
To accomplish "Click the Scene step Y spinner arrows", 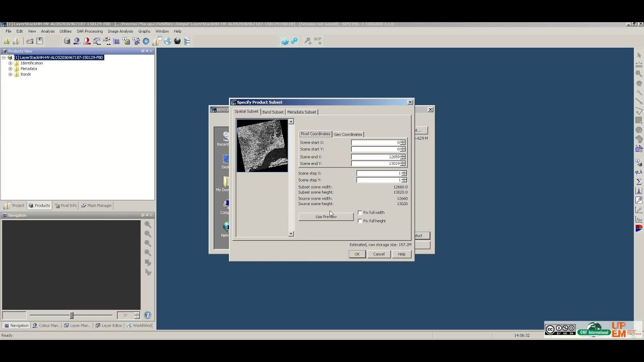I will tap(404, 180).
